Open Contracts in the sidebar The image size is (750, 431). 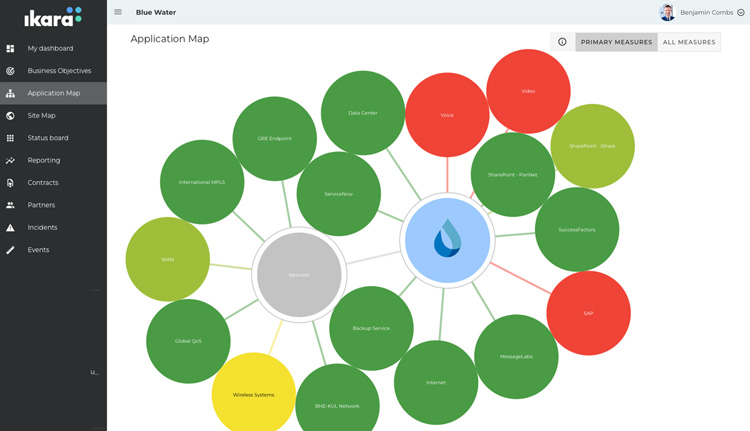point(54,183)
